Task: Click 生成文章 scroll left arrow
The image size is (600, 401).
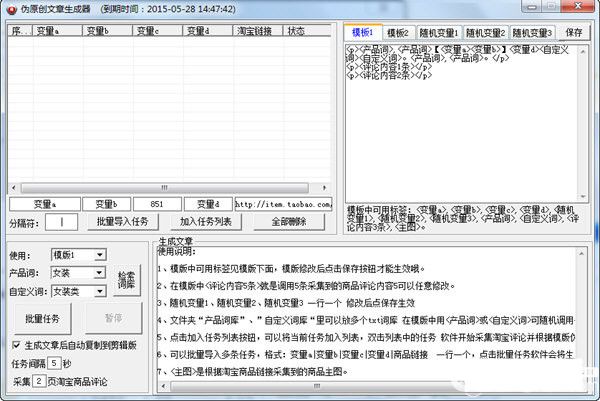Action: point(163,386)
